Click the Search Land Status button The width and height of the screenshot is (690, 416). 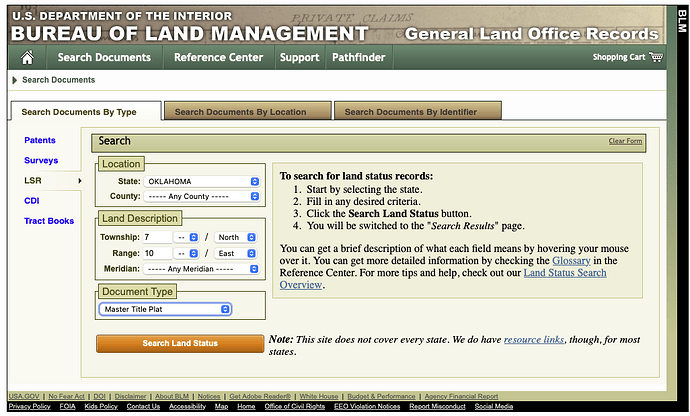point(180,343)
